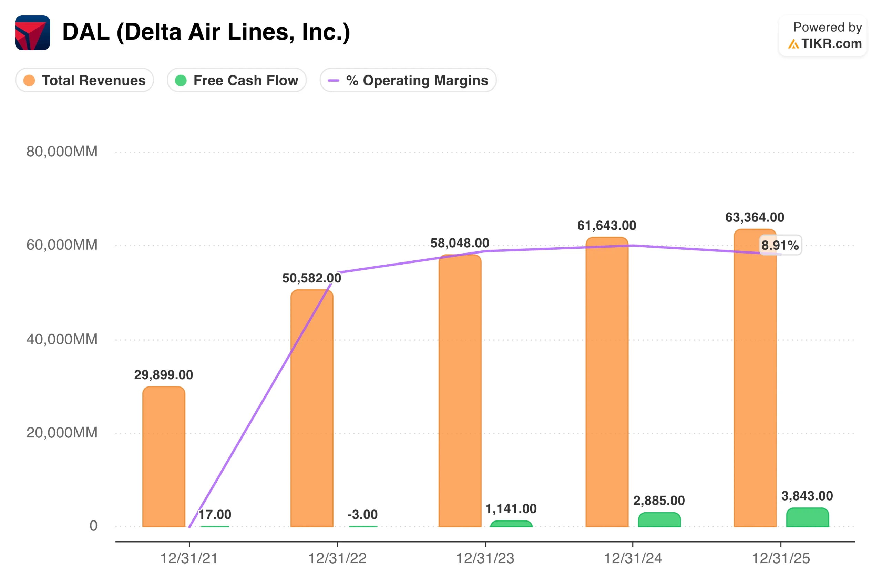
Task: Click the green Free Cash Flow legend dot
Action: pos(181,80)
